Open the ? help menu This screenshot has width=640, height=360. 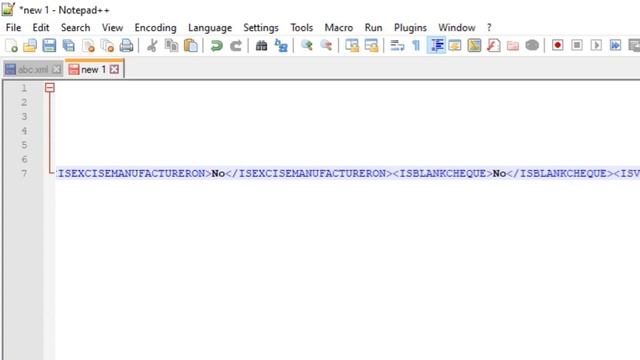click(489, 28)
